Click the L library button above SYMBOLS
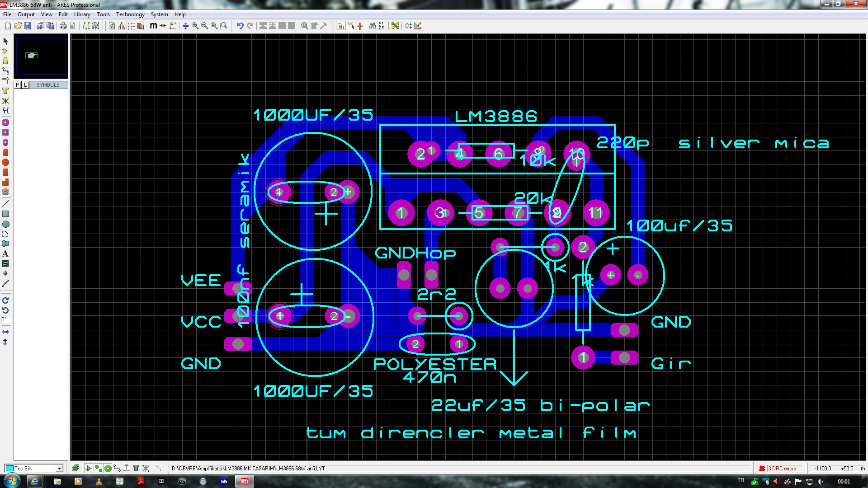Image resolution: width=868 pixels, height=488 pixels. (25, 84)
